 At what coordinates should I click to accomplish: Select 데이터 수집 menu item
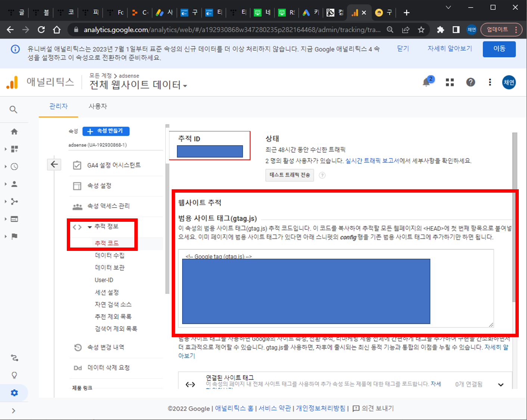click(110, 255)
